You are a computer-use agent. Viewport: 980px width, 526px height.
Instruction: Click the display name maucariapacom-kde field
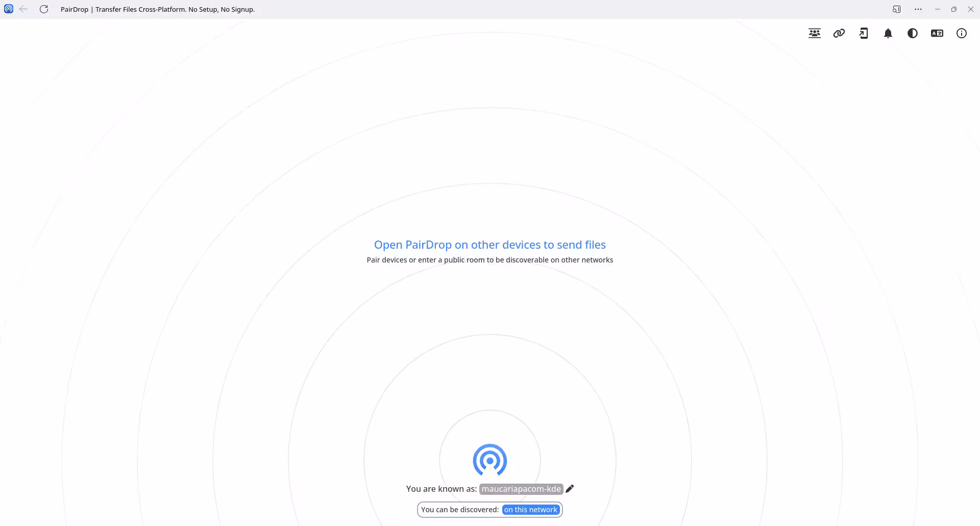click(x=521, y=489)
